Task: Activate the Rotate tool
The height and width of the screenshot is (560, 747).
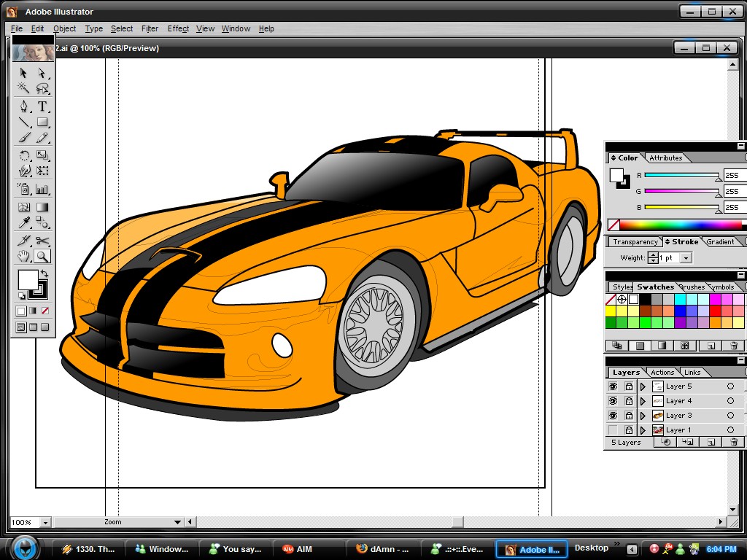Action: 23,154
